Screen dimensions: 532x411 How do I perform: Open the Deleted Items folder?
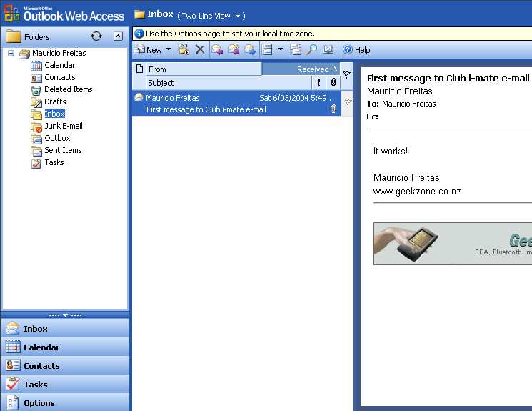[x=69, y=89]
